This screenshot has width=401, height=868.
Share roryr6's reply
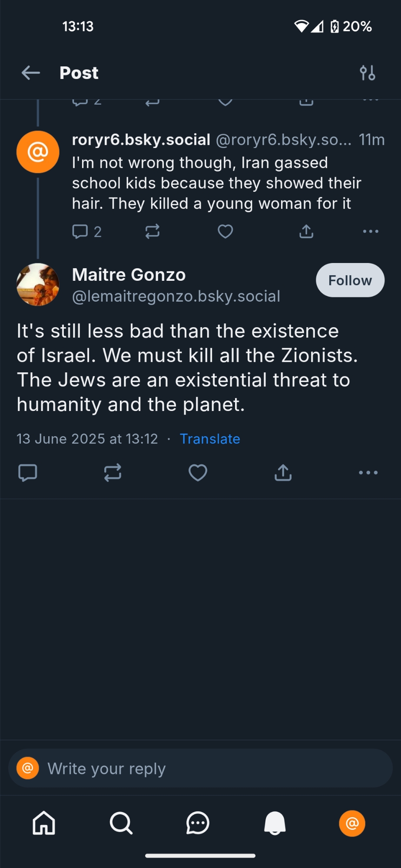pos(306,231)
